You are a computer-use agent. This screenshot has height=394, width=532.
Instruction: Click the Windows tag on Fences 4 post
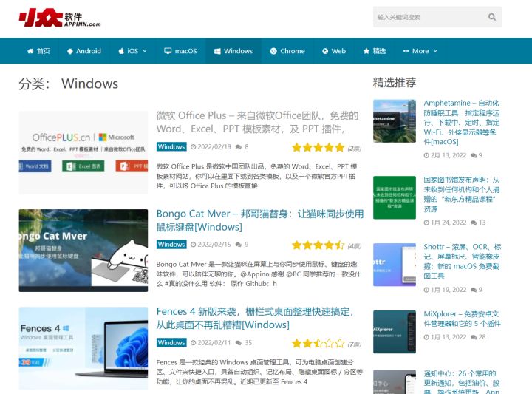[171, 342]
